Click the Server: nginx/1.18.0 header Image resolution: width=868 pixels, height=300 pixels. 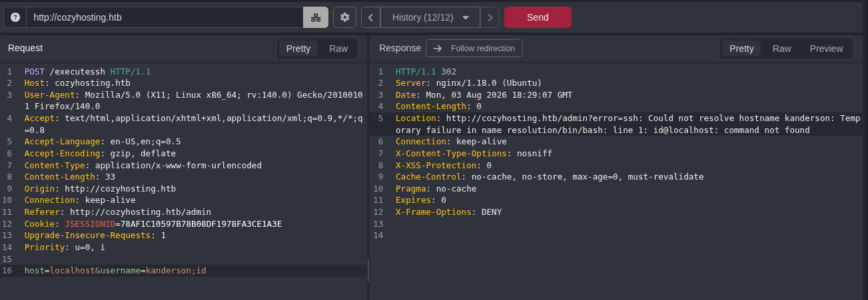click(468, 83)
